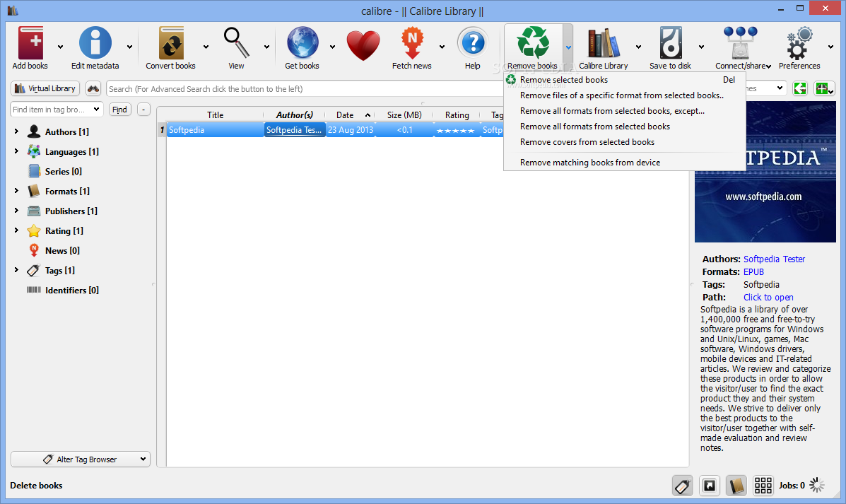Open Convert books dropdown arrow
Viewport: 846px width, 504px height.
(x=206, y=47)
